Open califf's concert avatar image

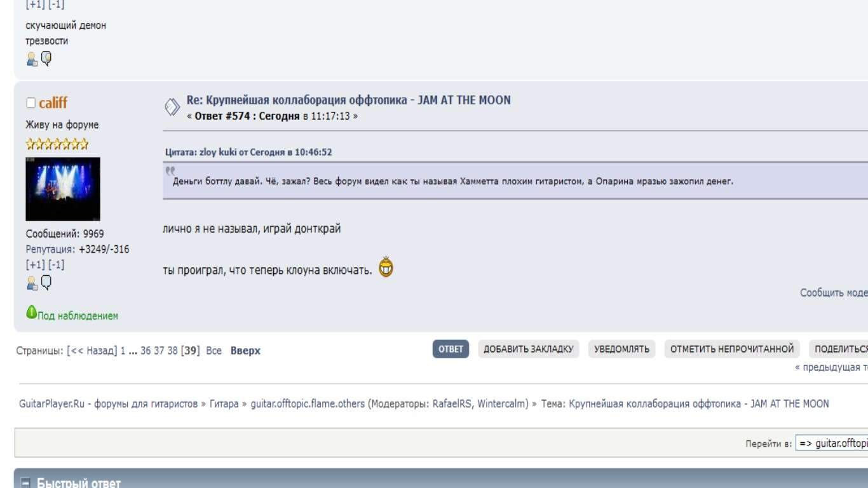pos(63,189)
